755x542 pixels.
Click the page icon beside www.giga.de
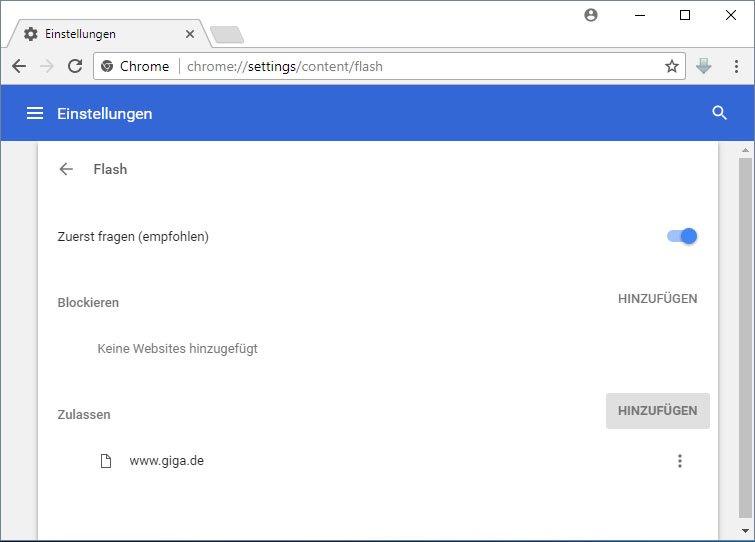pos(105,461)
